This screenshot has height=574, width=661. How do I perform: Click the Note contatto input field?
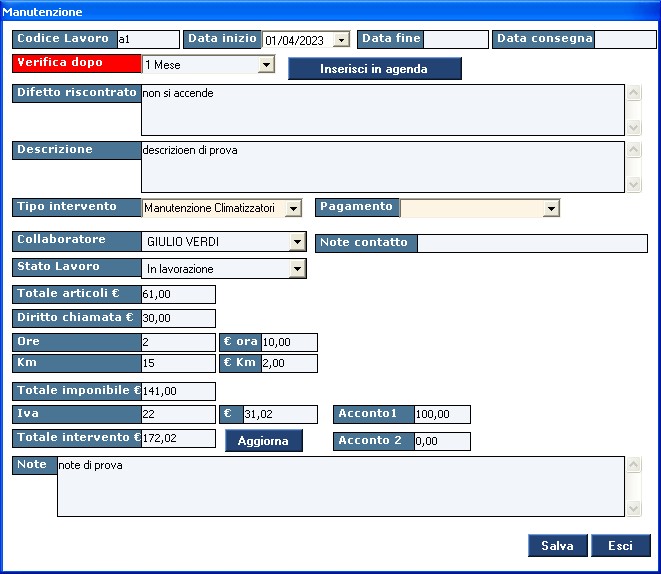click(531, 243)
